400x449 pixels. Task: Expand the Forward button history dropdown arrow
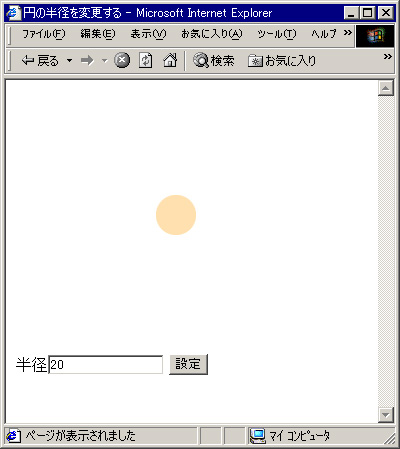[x=105, y=61]
